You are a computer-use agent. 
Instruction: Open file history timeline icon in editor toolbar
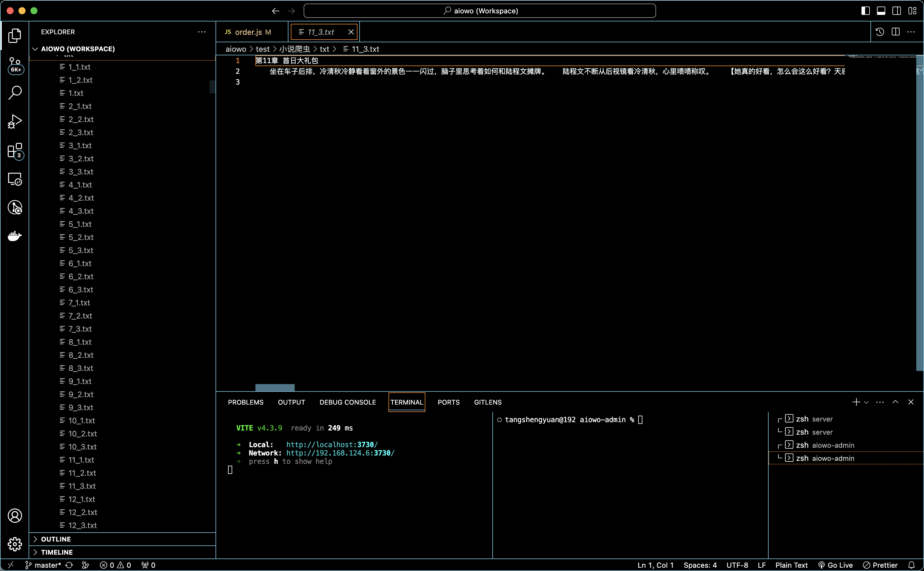(880, 32)
